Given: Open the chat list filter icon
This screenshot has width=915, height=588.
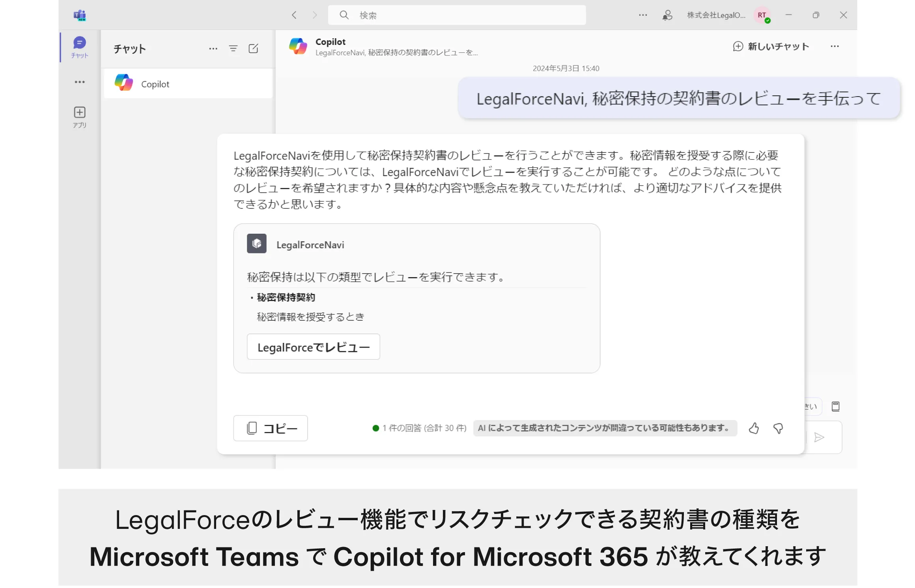Looking at the screenshot, I should 233,48.
